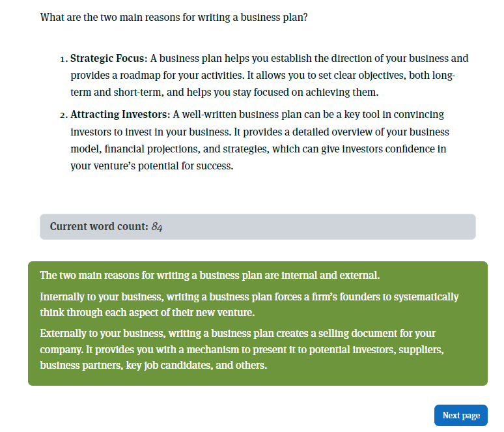Click the question about writing a business plan
The width and height of the screenshot is (504, 432).
click(x=174, y=17)
